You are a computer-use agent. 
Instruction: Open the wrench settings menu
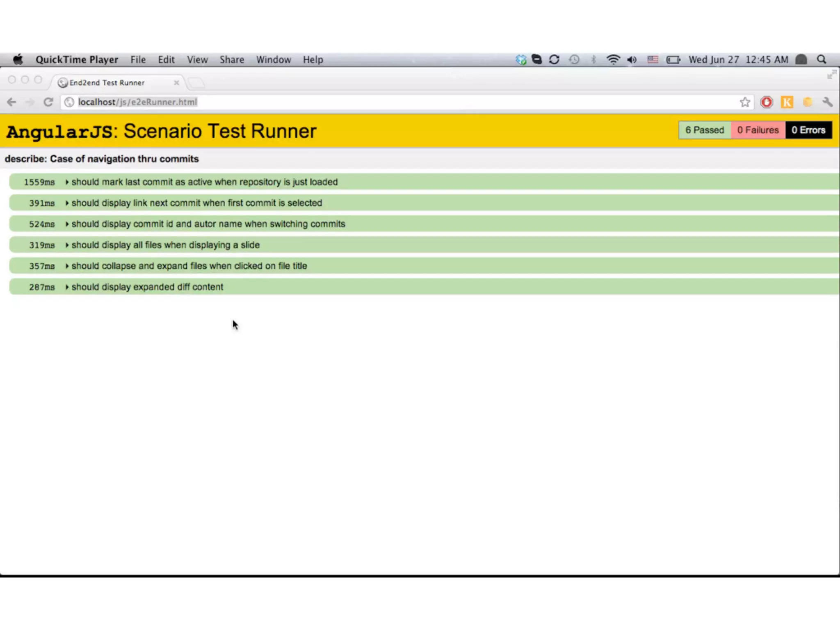[x=827, y=102]
